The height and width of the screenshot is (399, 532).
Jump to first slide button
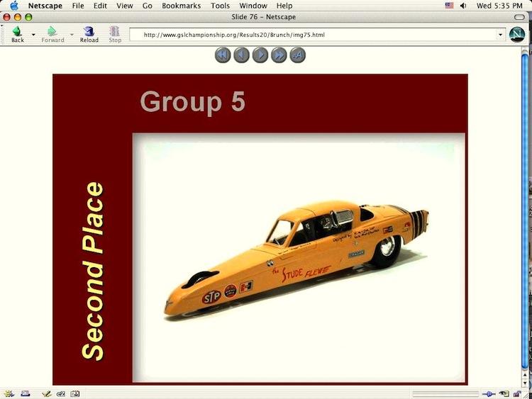click(223, 55)
